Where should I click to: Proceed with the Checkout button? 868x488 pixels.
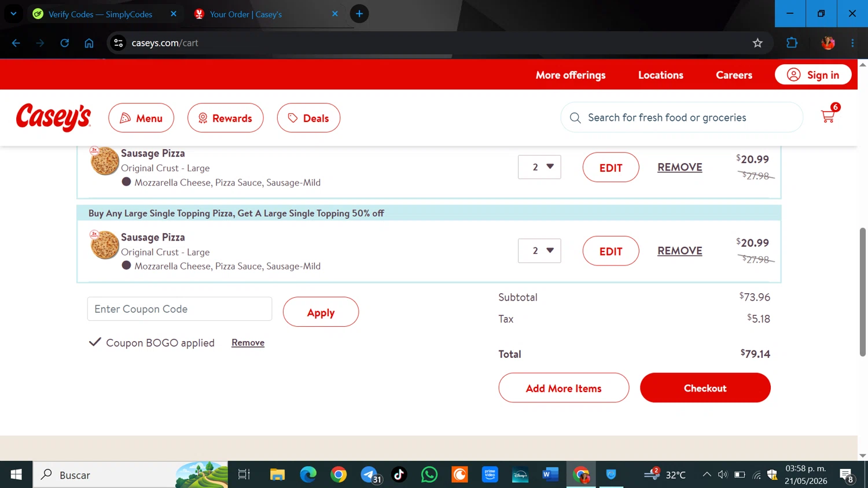pyautogui.click(x=705, y=388)
